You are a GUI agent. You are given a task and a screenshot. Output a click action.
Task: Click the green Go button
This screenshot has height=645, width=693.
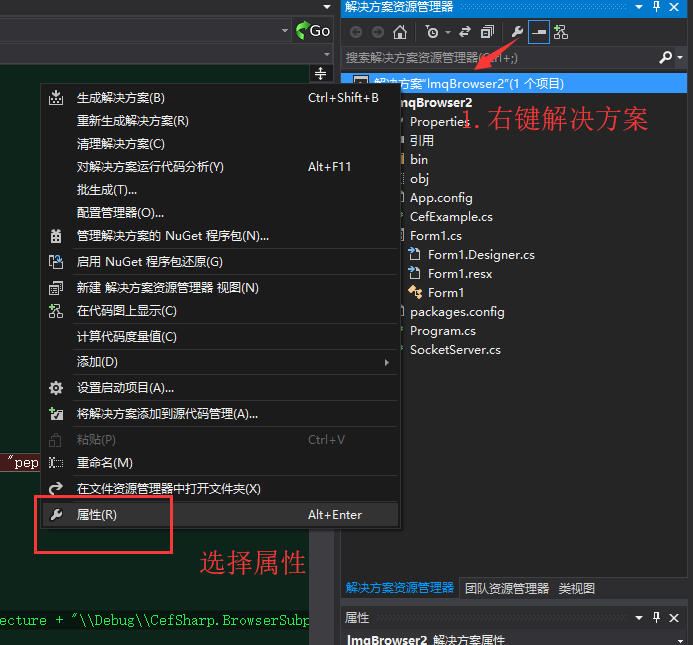[313, 31]
